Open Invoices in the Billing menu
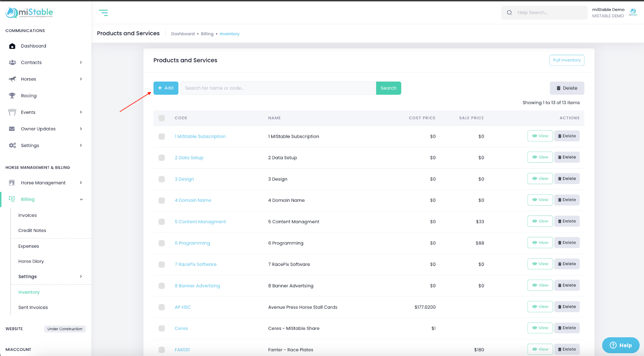The image size is (644, 356). (27, 215)
